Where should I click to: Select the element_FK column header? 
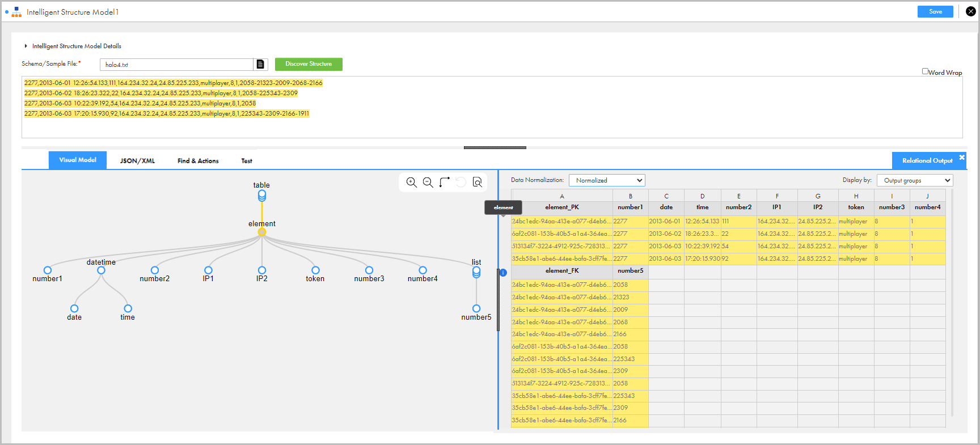(562, 271)
